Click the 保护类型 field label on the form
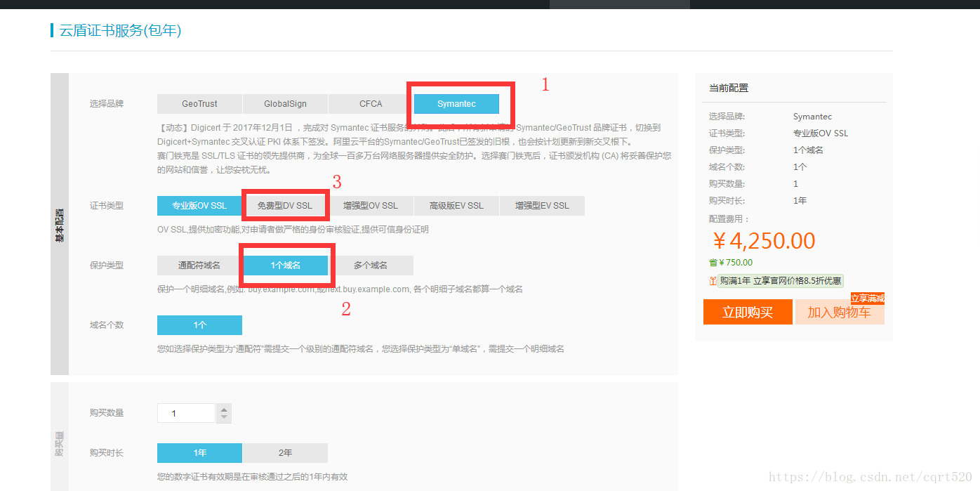Image resolution: width=980 pixels, height=491 pixels. coord(107,266)
